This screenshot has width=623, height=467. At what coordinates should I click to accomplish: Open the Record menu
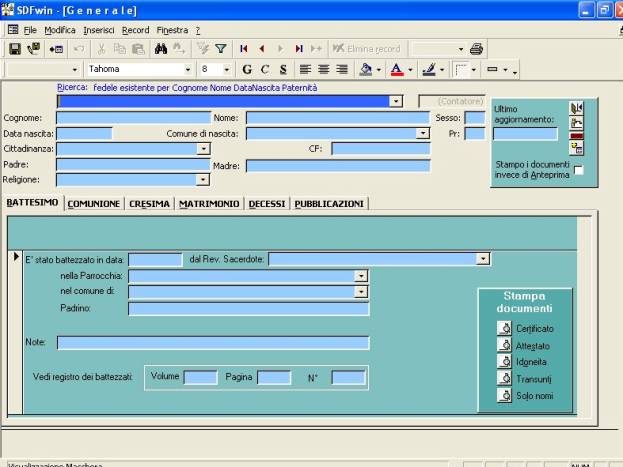[x=135, y=30]
